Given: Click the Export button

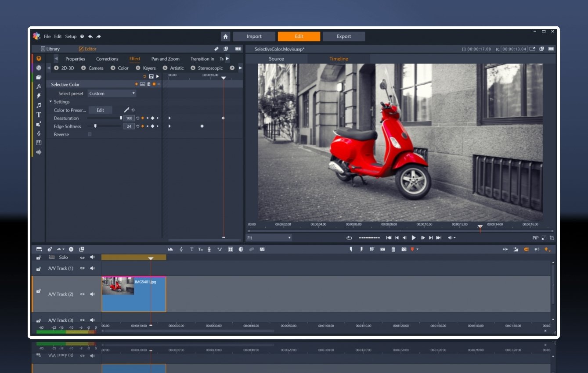Looking at the screenshot, I should (343, 36).
